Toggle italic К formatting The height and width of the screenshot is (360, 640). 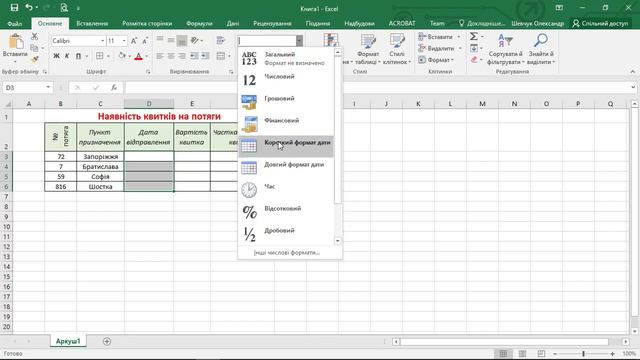(x=67, y=56)
